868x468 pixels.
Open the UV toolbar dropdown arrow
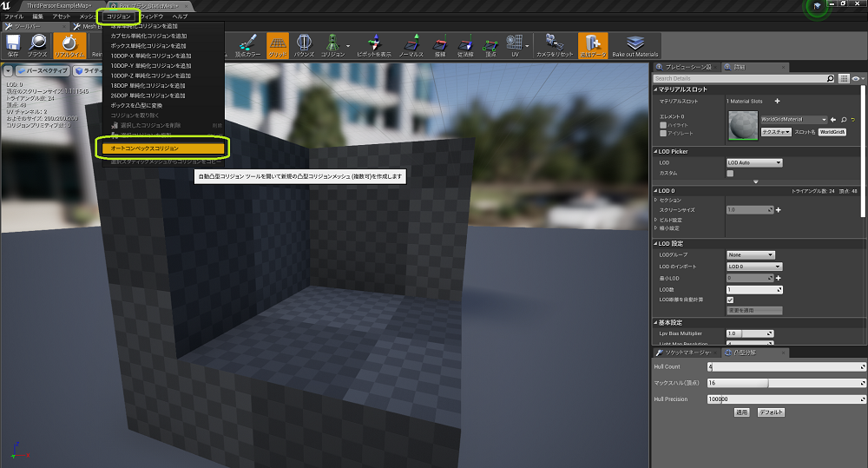(527, 46)
